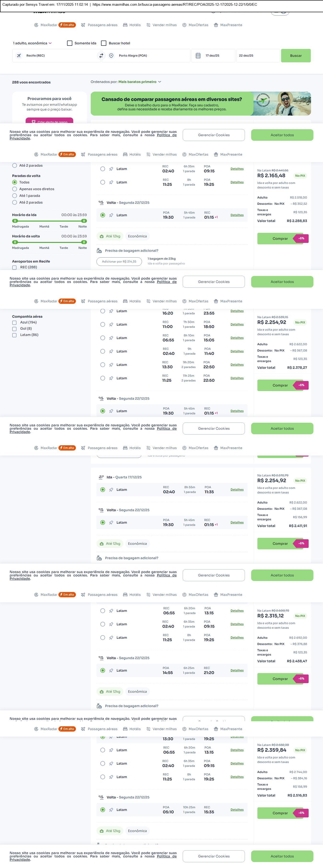Click the airplane icon in the Recife field
This screenshot has width=323, height=868.
tap(19, 56)
